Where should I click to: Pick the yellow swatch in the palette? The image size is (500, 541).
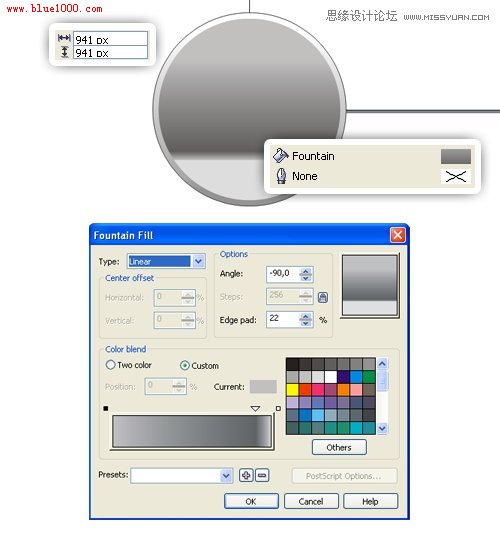click(x=292, y=390)
